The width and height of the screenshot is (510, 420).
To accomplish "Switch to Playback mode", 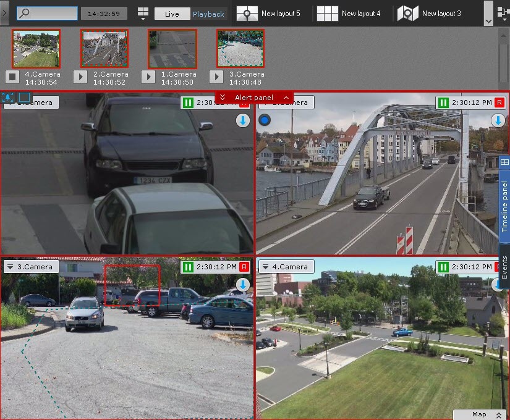I will (x=208, y=14).
